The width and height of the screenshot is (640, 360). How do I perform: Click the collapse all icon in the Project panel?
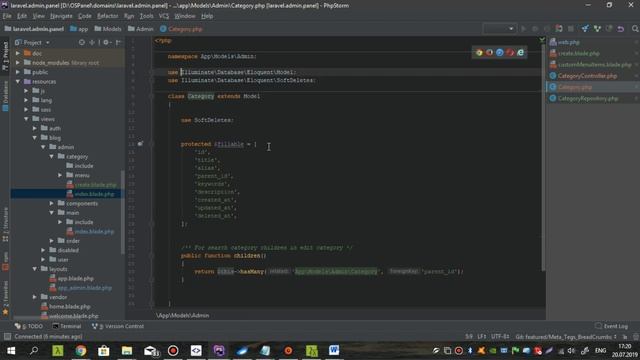pyautogui.click(x=92, y=42)
